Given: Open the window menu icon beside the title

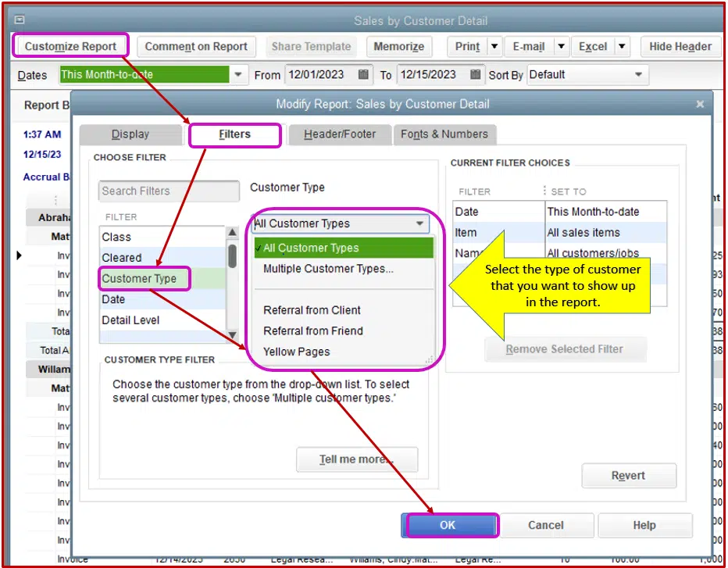Looking at the screenshot, I should pos(19,20).
